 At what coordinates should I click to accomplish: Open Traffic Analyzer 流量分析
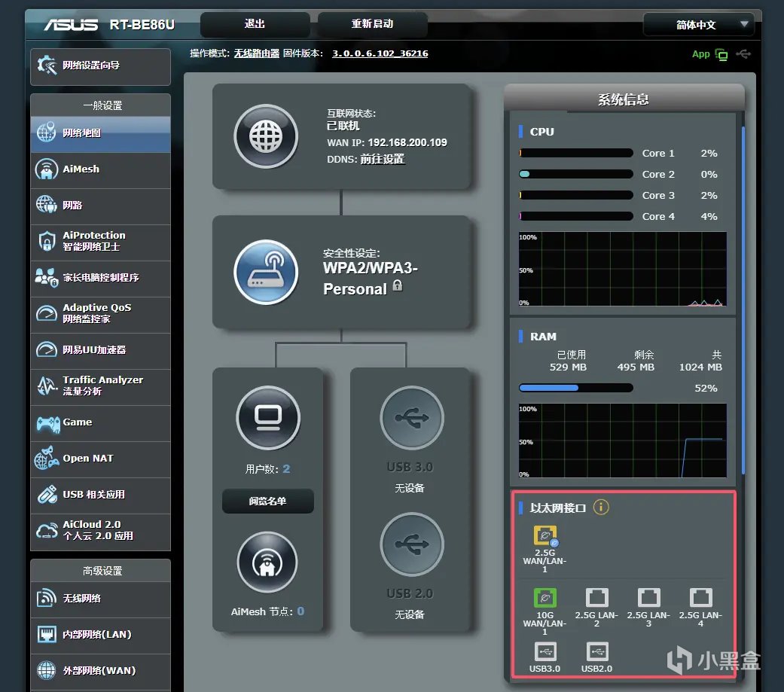coord(100,386)
